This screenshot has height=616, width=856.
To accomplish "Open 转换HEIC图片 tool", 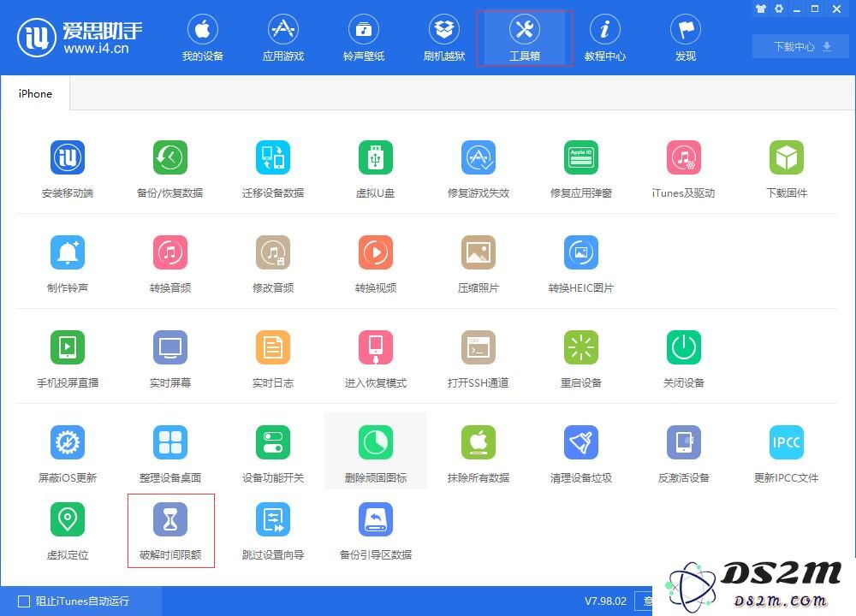I will (581, 264).
